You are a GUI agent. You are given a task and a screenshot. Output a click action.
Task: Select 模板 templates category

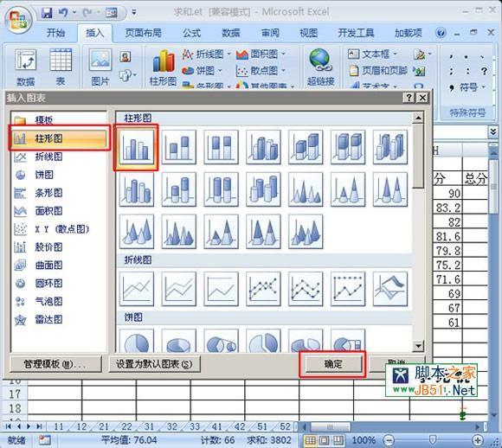click(x=59, y=120)
